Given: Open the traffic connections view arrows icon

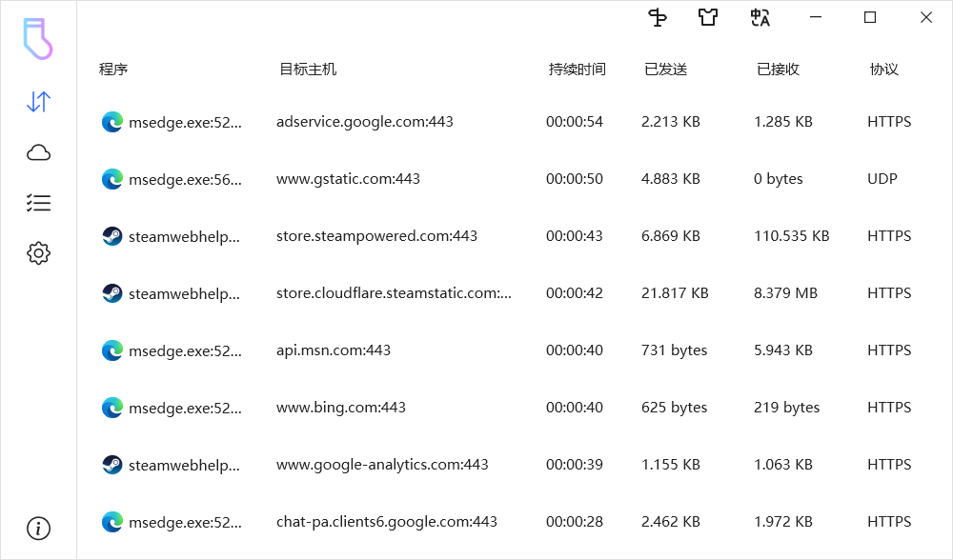Looking at the screenshot, I should [38, 102].
